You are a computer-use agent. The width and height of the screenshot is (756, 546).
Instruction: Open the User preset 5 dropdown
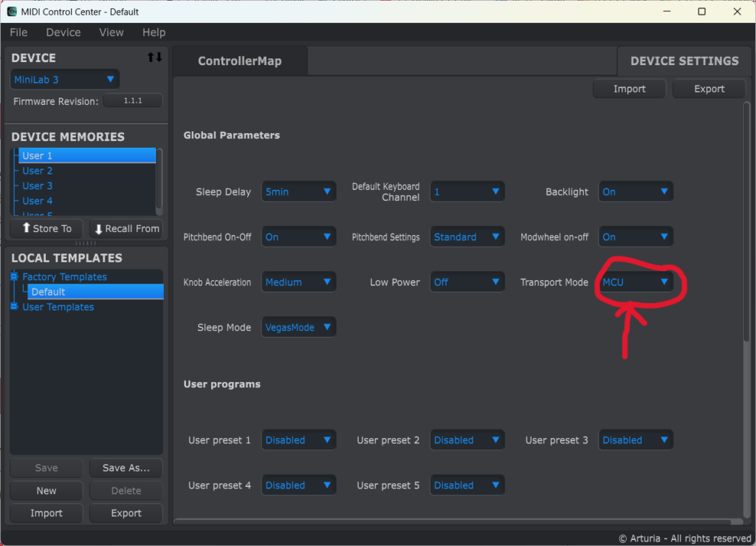[467, 485]
